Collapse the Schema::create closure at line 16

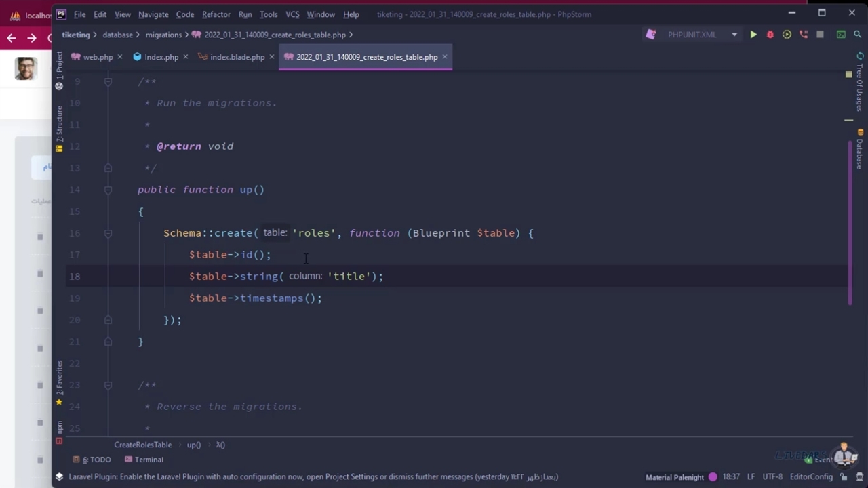(108, 233)
